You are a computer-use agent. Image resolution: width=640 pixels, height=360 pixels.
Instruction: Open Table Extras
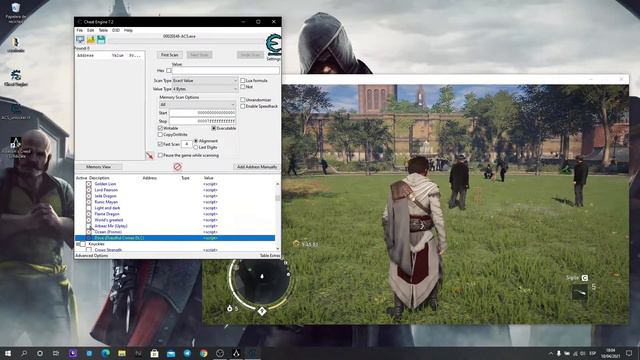coord(270,256)
